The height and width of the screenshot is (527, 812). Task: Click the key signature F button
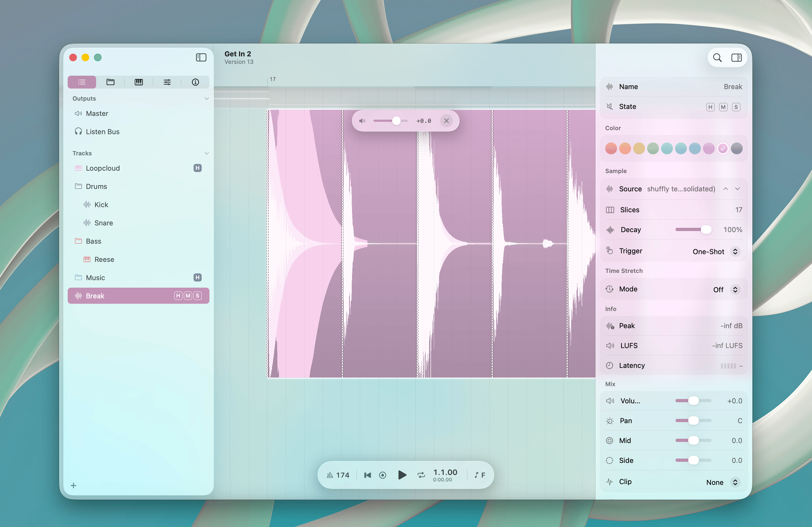(x=480, y=475)
